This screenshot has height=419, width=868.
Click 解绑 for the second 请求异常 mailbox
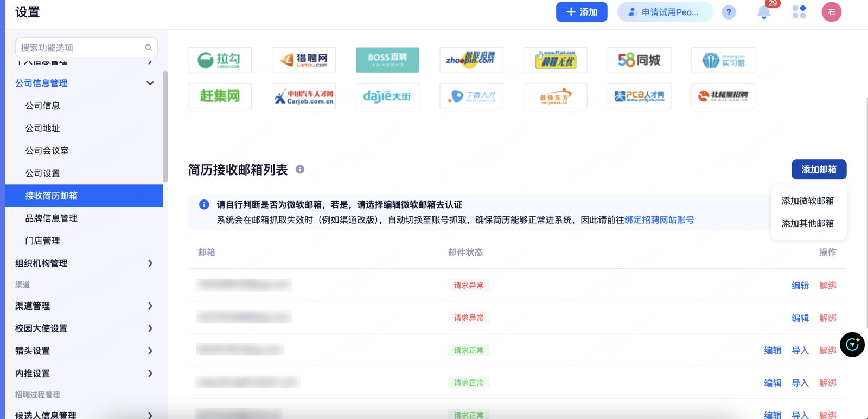click(x=828, y=318)
